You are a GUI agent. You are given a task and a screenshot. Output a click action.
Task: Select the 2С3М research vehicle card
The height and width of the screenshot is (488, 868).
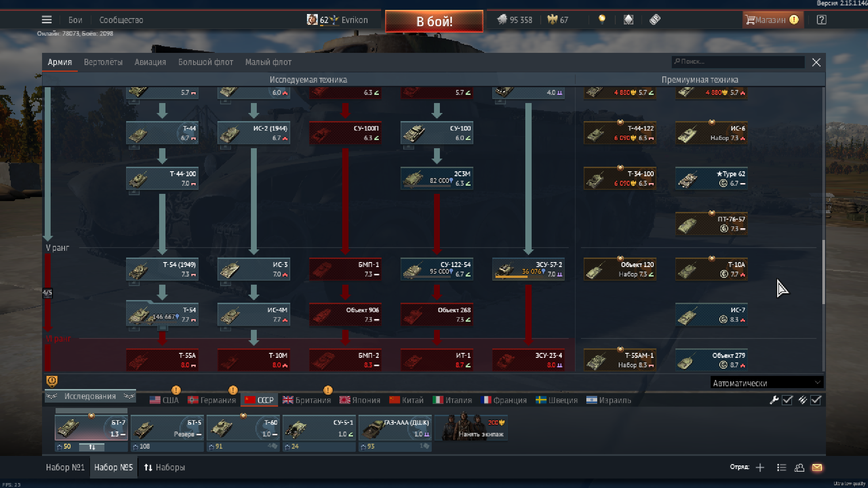tap(437, 178)
